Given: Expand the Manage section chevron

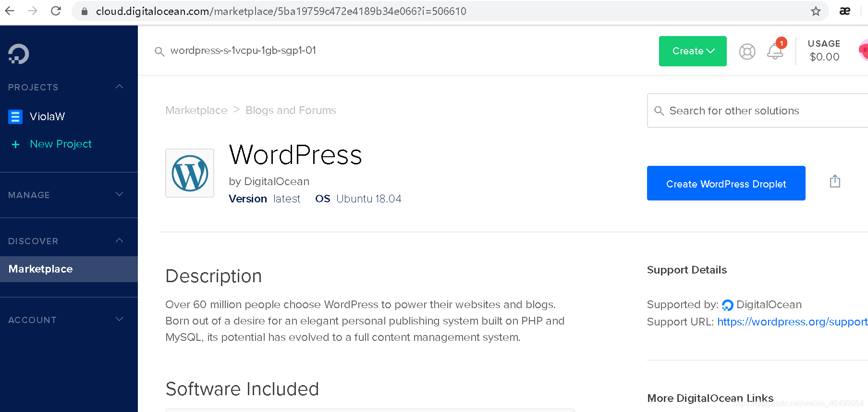Looking at the screenshot, I should point(120,194).
